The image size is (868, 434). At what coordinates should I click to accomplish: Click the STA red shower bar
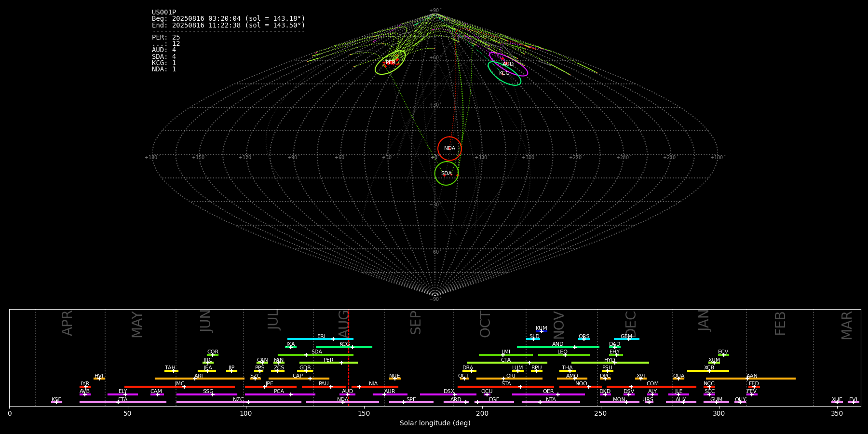[x=506, y=387]
